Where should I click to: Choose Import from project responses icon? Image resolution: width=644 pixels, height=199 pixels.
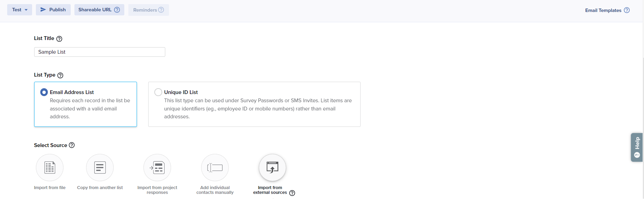(x=157, y=168)
